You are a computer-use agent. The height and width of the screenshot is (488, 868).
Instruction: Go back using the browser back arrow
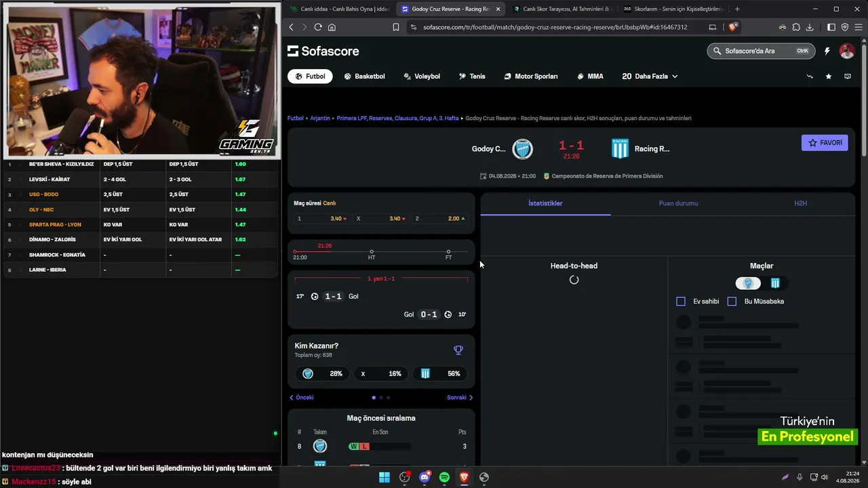291,27
